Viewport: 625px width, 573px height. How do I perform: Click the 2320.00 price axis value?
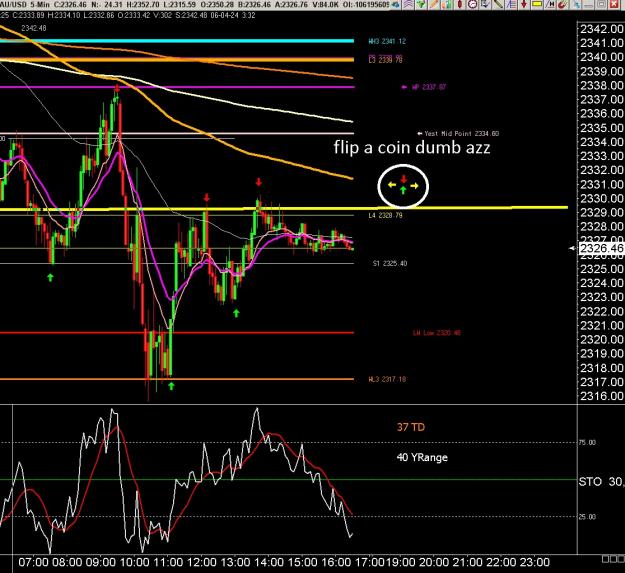(x=602, y=339)
